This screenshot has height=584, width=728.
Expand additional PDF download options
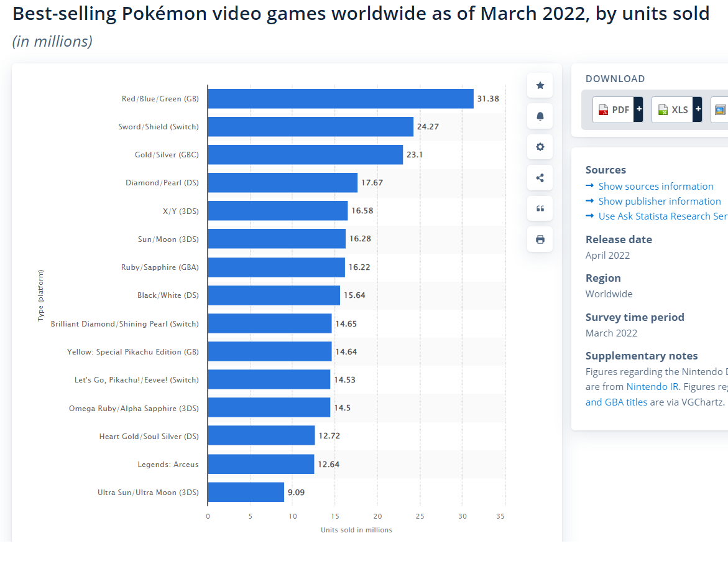pos(638,109)
